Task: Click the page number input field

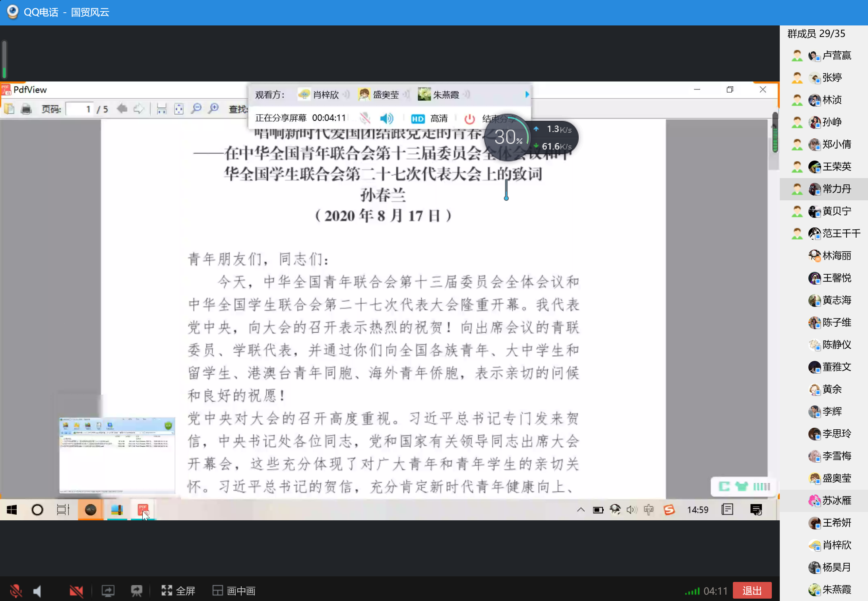Action: point(79,109)
